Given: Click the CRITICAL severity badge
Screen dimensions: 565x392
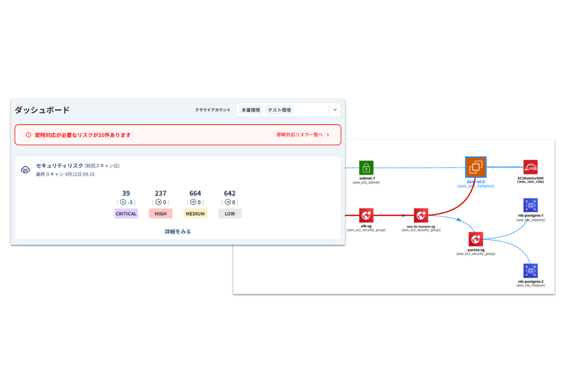Looking at the screenshot, I should coord(126,213).
